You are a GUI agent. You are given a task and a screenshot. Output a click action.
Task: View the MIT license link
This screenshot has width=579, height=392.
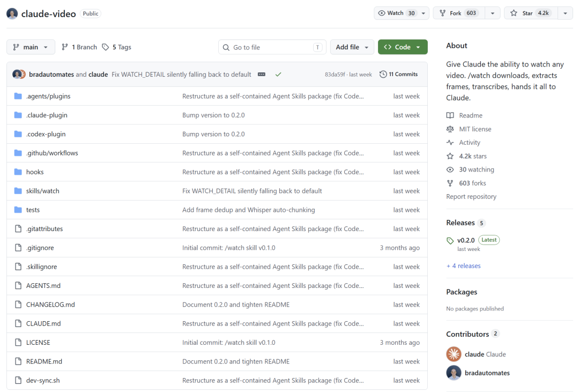(x=475, y=129)
